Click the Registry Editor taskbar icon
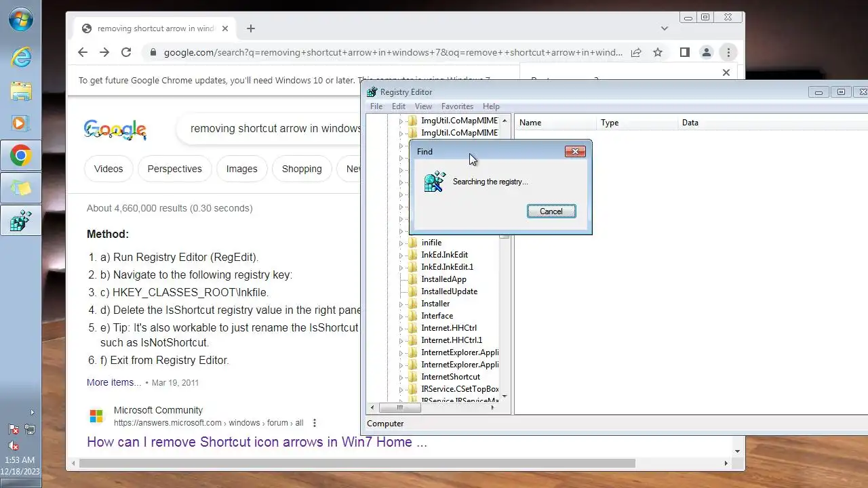Image resolution: width=868 pixels, height=488 pixels. (x=21, y=220)
